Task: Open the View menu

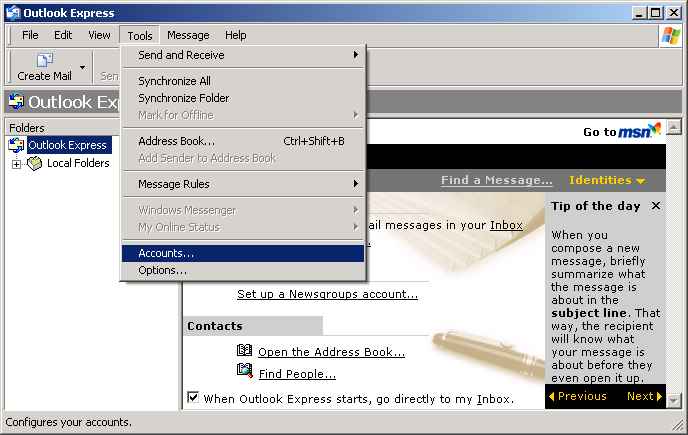Action: (99, 35)
